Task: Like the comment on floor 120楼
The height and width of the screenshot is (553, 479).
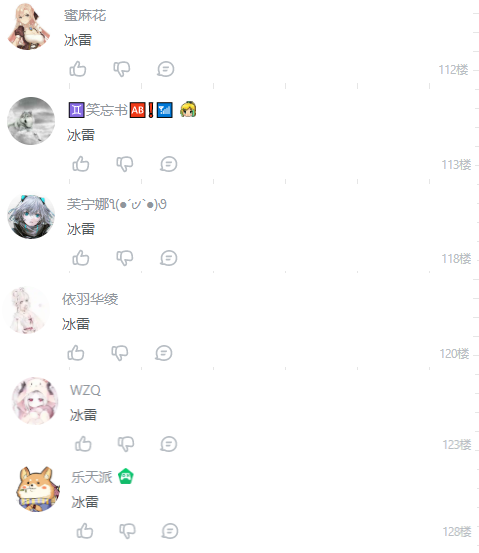Action: pos(76,353)
